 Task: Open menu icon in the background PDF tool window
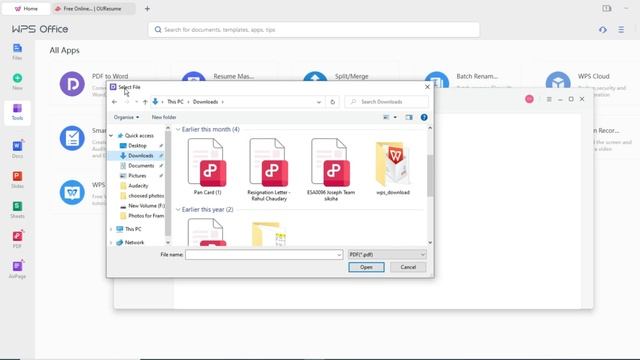point(549,99)
